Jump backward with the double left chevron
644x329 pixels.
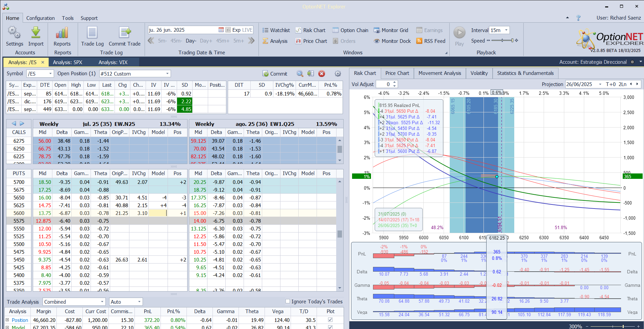pyautogui.click(x=151, y=41)
